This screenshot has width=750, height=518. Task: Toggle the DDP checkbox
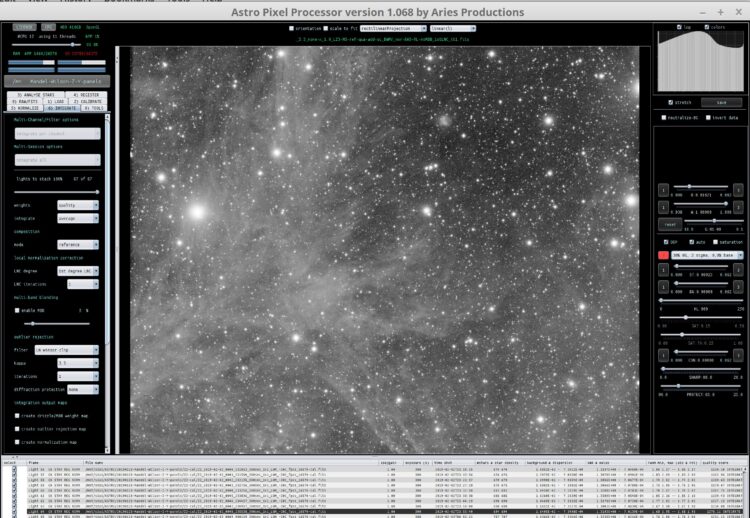(x=666, y=242)
